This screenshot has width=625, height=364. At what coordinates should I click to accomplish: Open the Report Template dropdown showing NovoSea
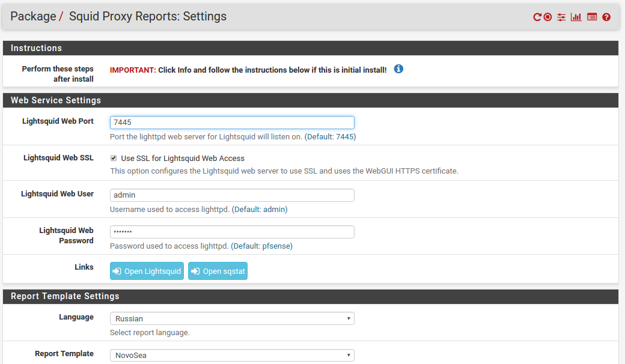tap(232, 355)
